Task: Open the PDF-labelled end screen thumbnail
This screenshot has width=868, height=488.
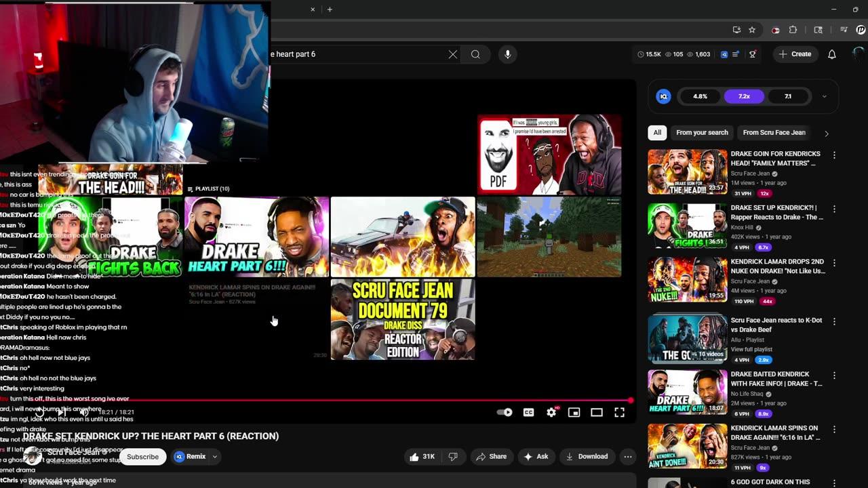Action: tap(549, 155)
